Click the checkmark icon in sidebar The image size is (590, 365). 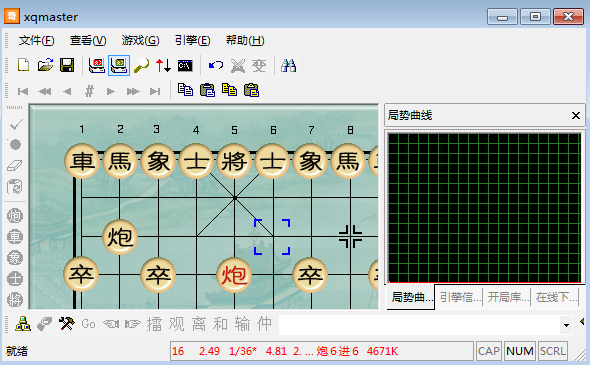16,124
